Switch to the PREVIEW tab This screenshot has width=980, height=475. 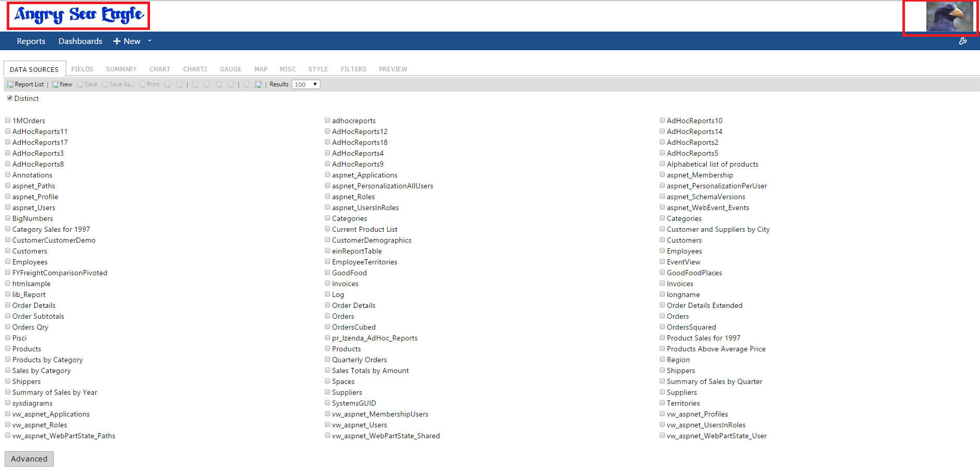pyautogui.click(x=393, y=69)
